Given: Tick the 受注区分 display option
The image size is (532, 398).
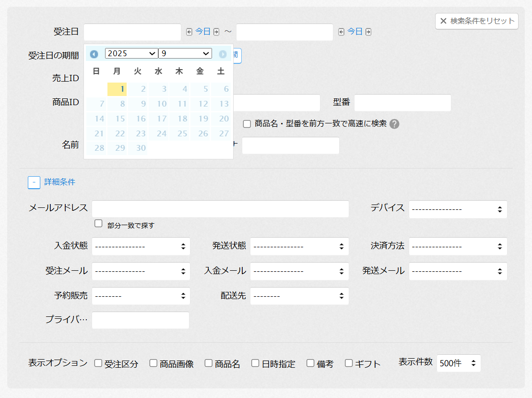Looking at the screenshot, I should 98,363.
